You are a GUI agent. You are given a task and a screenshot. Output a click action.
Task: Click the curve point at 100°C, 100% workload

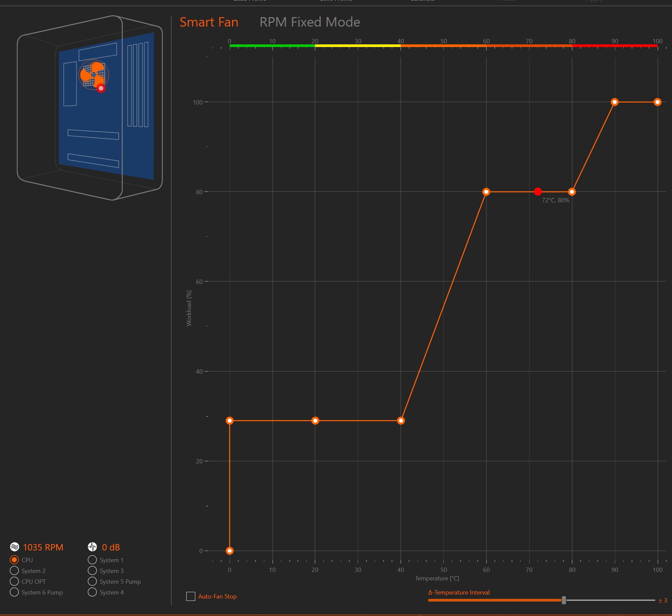point(658,102)
